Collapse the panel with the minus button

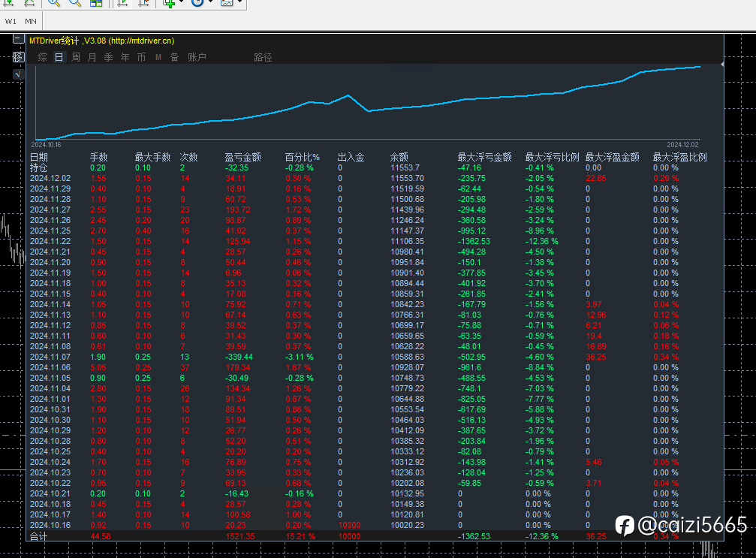[19, 41]
